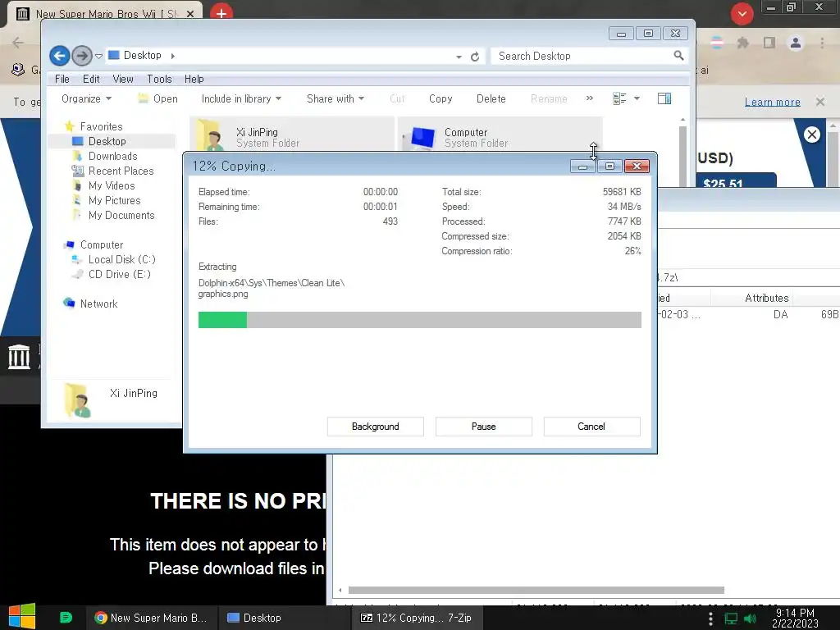Screen dimensions: 840x630
Task: Click the search magnifier icon in Explorer
Action: [x=678, y=56]
